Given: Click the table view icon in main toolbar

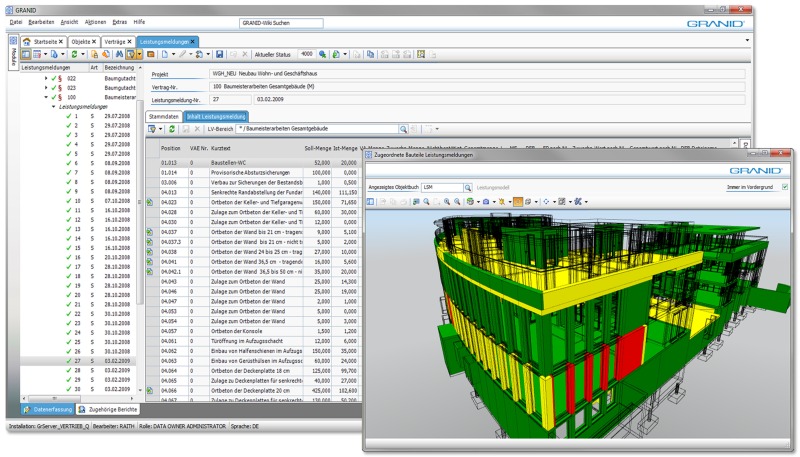Looking at the screenshot, I should (x=37, y=54).
